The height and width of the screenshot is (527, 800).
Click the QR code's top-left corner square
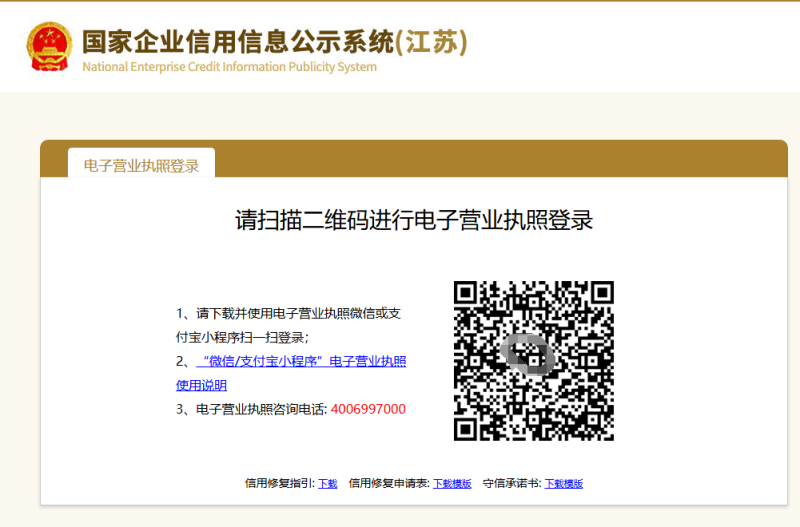click(x=466, y=293)
